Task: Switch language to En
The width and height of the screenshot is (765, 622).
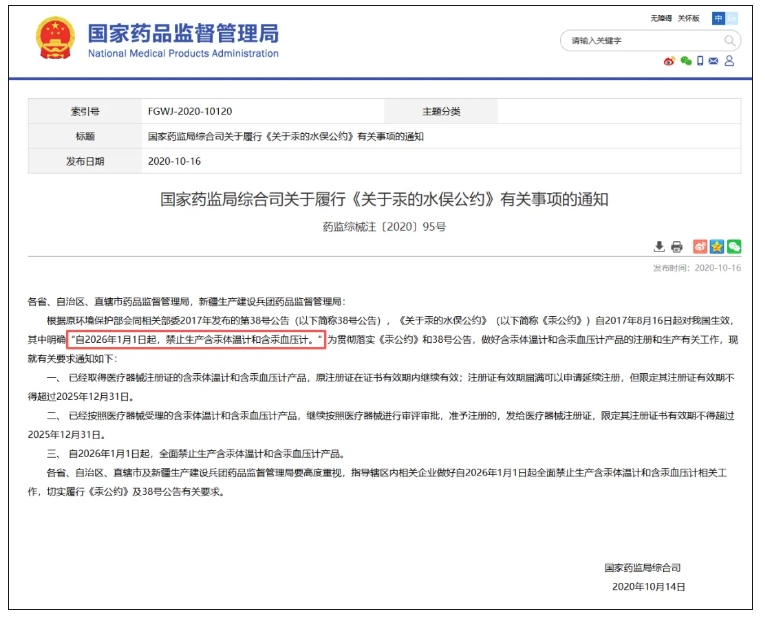Action: tap(731, 19)
